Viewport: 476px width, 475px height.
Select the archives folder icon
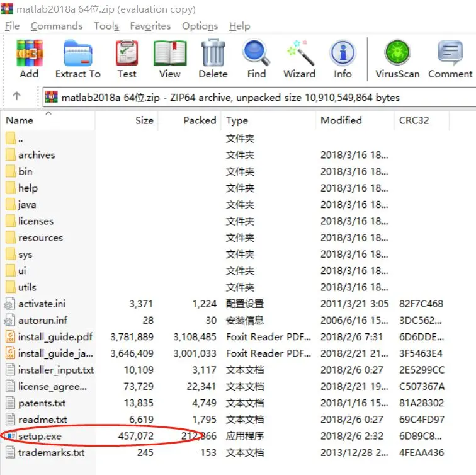(10, 155)
